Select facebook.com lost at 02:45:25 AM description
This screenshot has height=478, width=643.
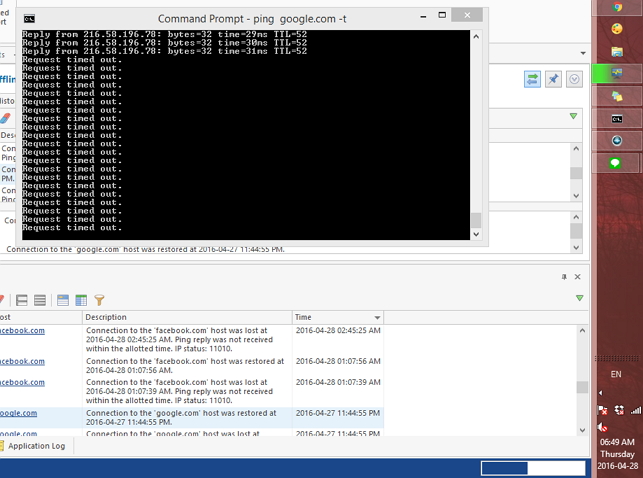(x=180, y=339)
